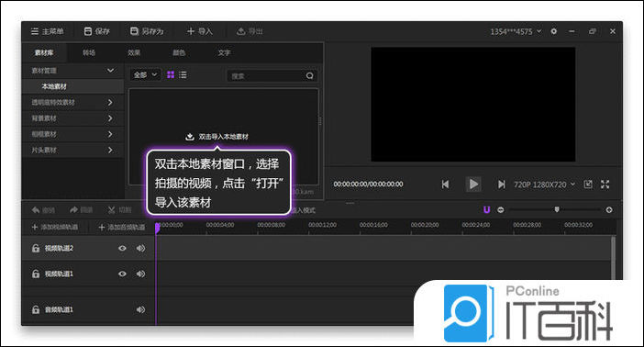Image resolution: width=644 pixels, height=347 pixels.
Task: Mute 视频轨道2 with the speaker icon
Action: tap(141, 249)
